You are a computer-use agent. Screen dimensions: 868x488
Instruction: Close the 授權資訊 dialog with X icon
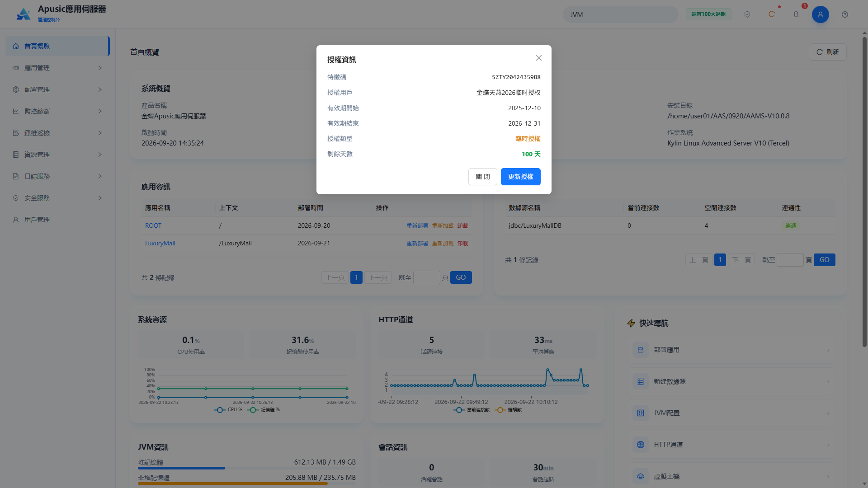(539, 58)
